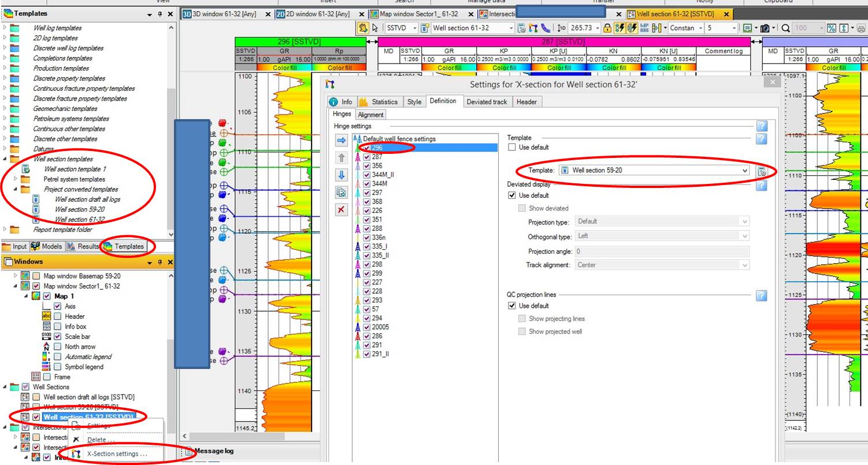The width and height of the screenshot is (868, 465).
Task: Select Well section draft all logs [SSTVD]
Action: pos(88,397)
